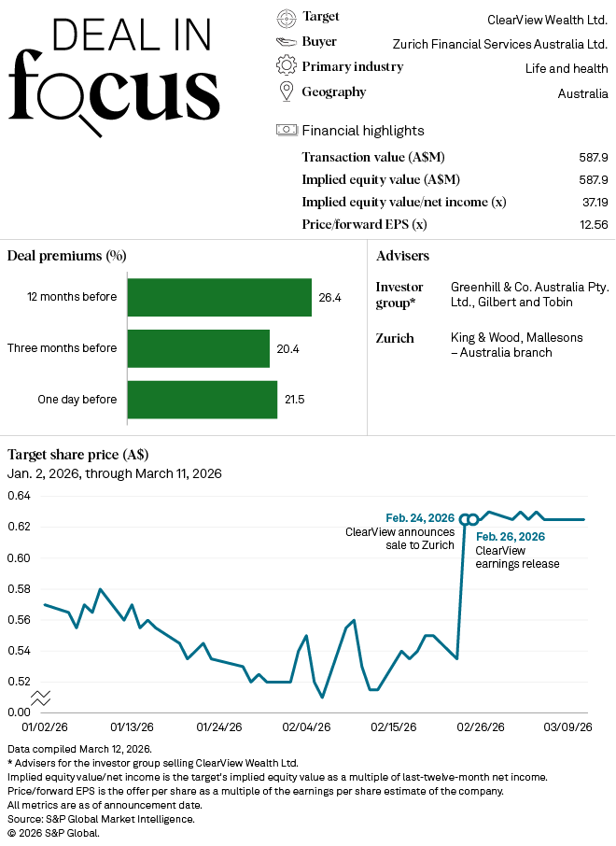Click the axis break symbol on chart
The width and height of the screenshot is (616, 846).
pyautogui.click(x=40, y=698)
